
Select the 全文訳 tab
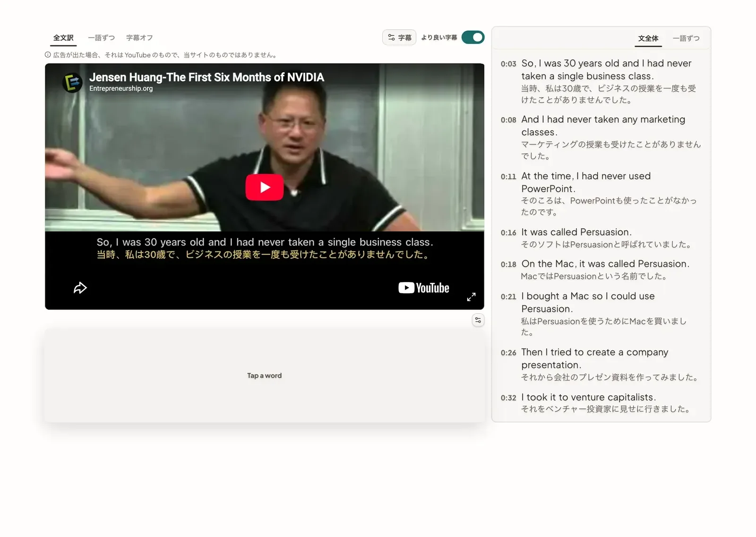(63, 38)
